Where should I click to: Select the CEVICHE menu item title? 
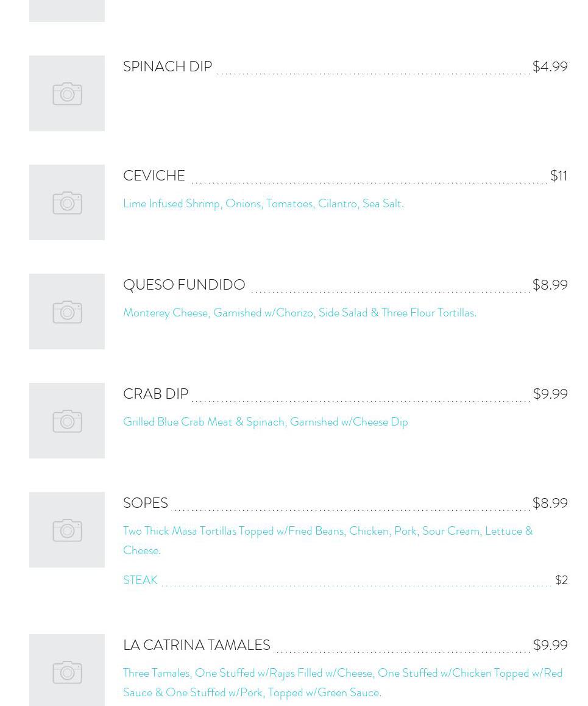[x=154, y=176]
